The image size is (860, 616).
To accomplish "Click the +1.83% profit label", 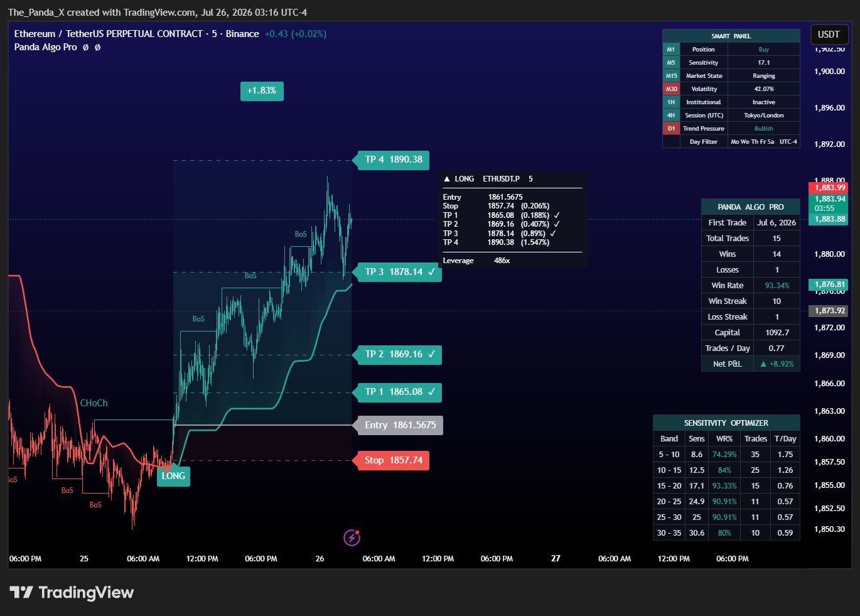I will point(262,90).
